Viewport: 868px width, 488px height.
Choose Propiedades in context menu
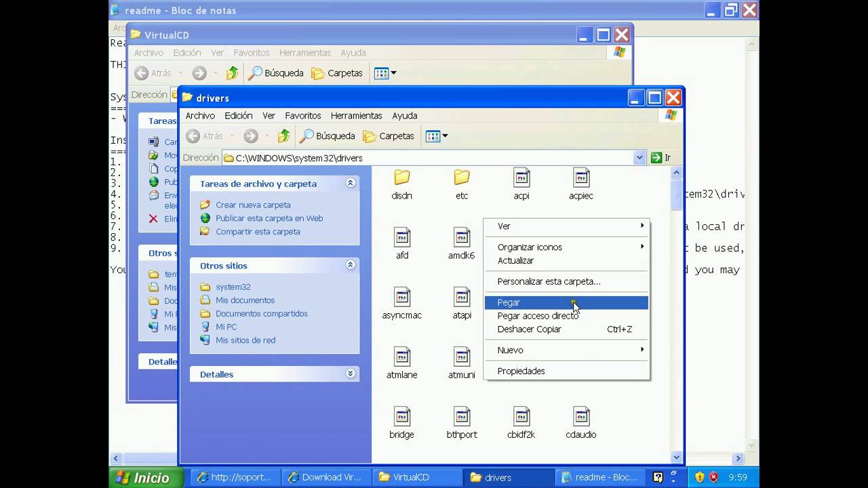tap(567, 371)
